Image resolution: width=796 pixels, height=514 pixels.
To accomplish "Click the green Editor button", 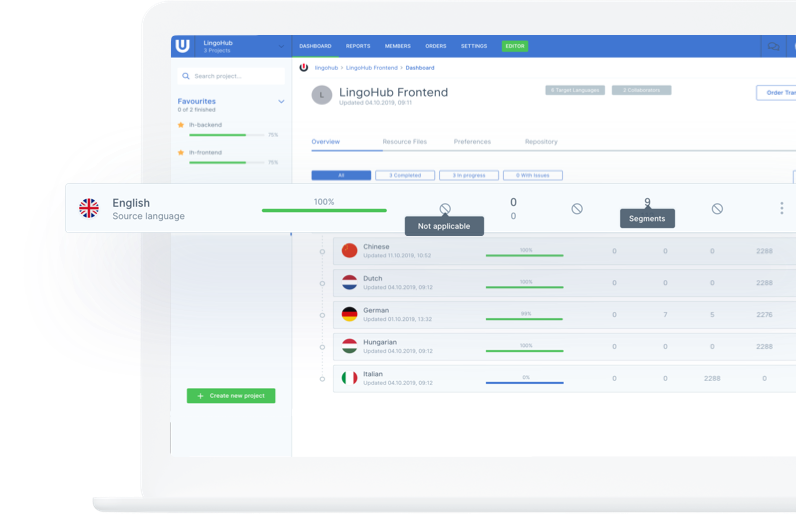I will tap(515, 46).
